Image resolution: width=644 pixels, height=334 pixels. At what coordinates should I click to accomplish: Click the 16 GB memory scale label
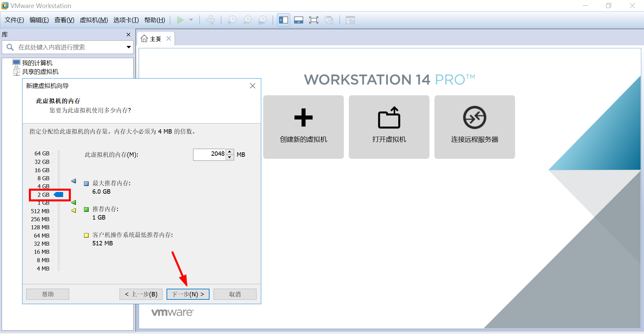tap(42, 170)
